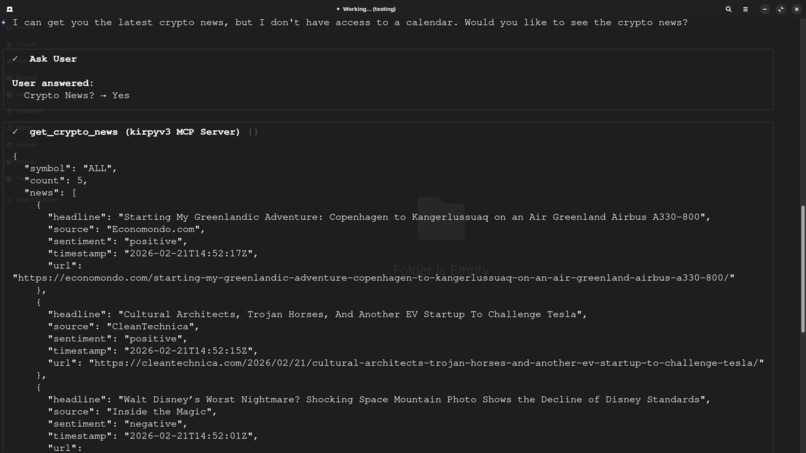Click the 'Ask User' tool heading
This screenshot has height=453, width=806.
53,59
